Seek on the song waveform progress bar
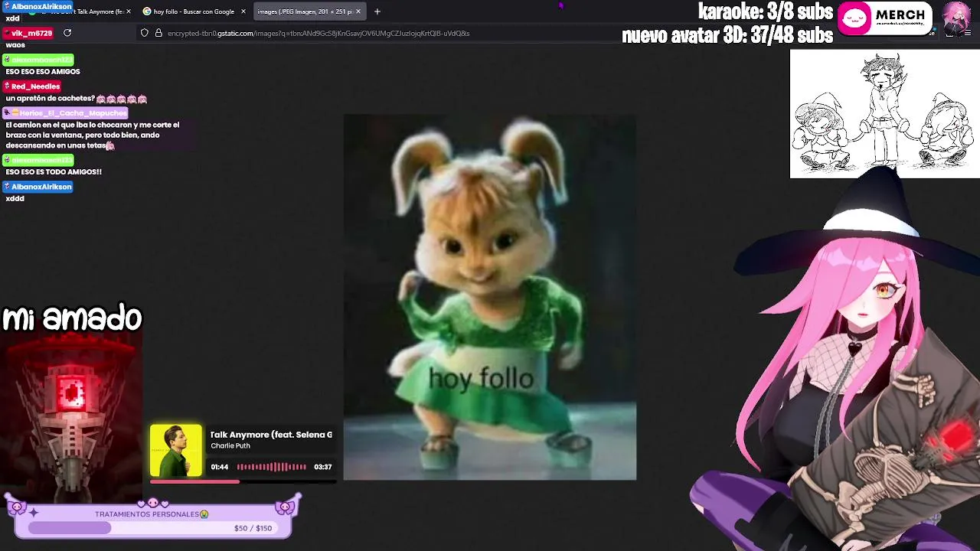Screen dimensions: 980x551 click(271, 467)
